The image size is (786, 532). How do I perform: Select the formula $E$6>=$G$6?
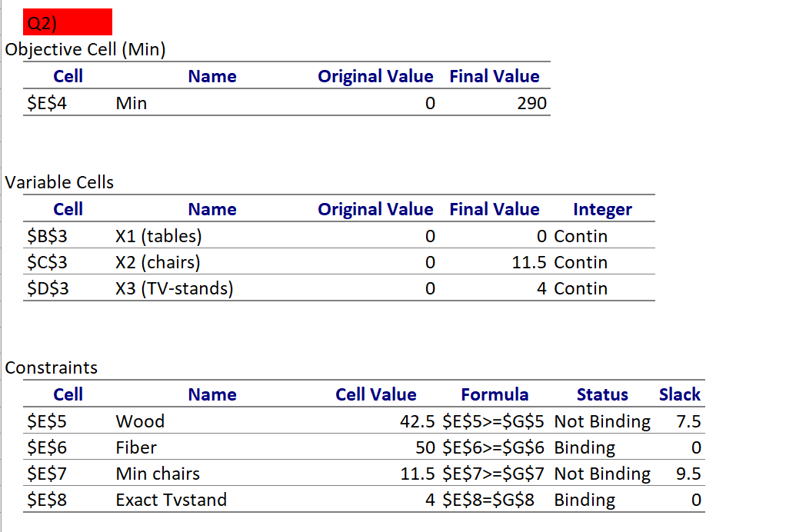click(495, 447)
